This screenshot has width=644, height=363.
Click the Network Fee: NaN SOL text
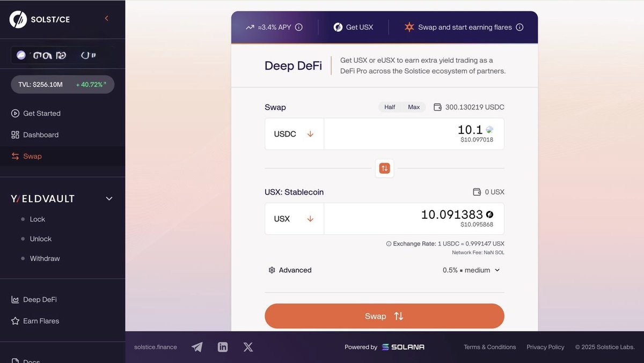coord(478,253)
